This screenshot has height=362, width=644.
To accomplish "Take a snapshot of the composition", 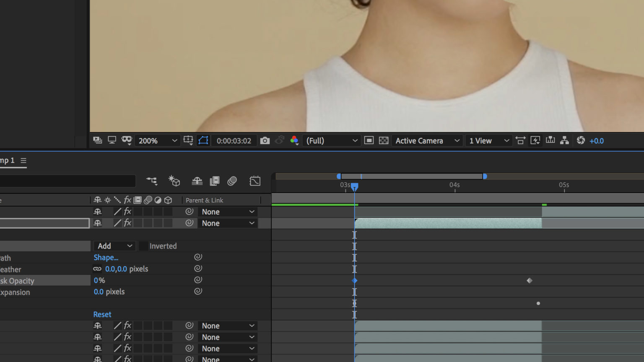I will (x=265, y=140).
